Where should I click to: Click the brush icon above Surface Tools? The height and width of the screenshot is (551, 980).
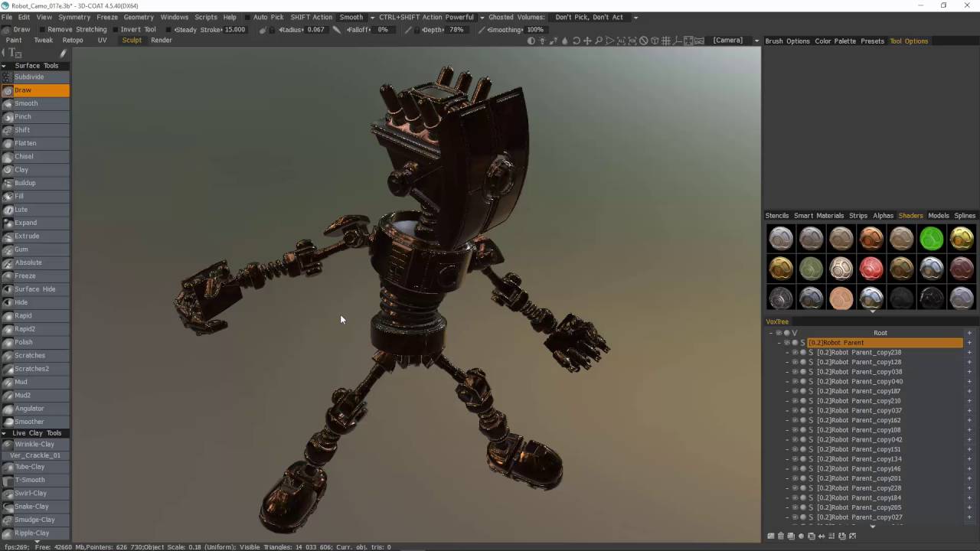point(63,53)
